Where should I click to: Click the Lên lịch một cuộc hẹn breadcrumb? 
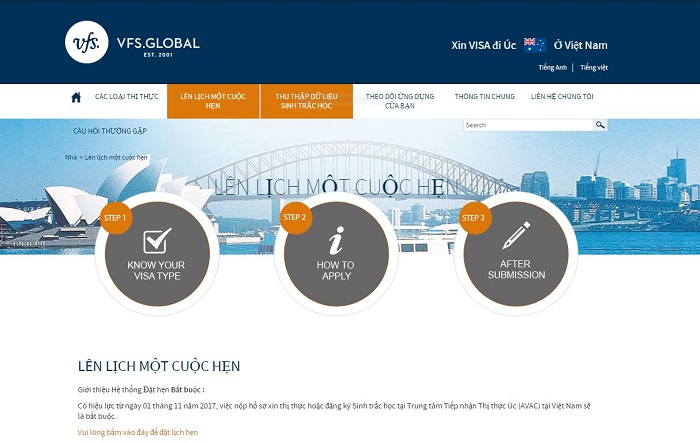[x=116, y=157]
